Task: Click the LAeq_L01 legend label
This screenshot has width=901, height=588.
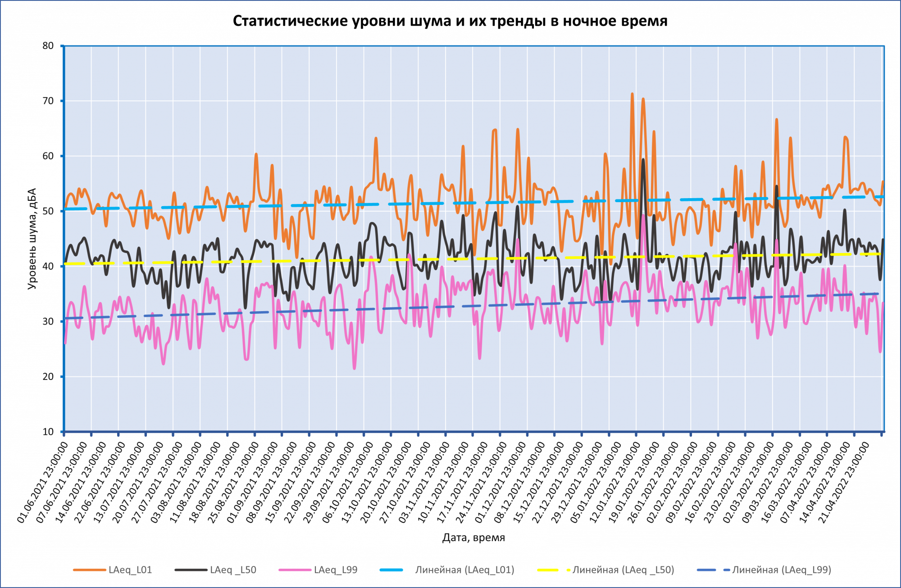Action: (130, 570)
